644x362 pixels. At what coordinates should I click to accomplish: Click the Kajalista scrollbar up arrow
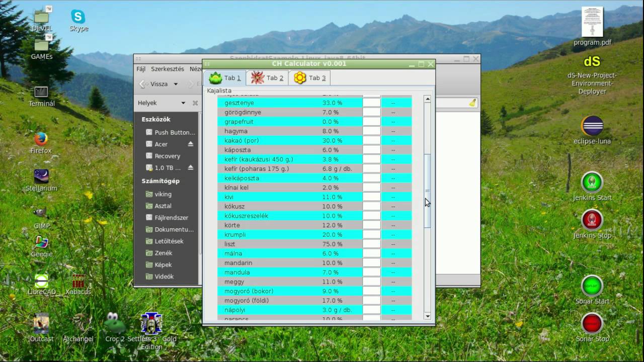pyautogui.click(x=428, y=99)
